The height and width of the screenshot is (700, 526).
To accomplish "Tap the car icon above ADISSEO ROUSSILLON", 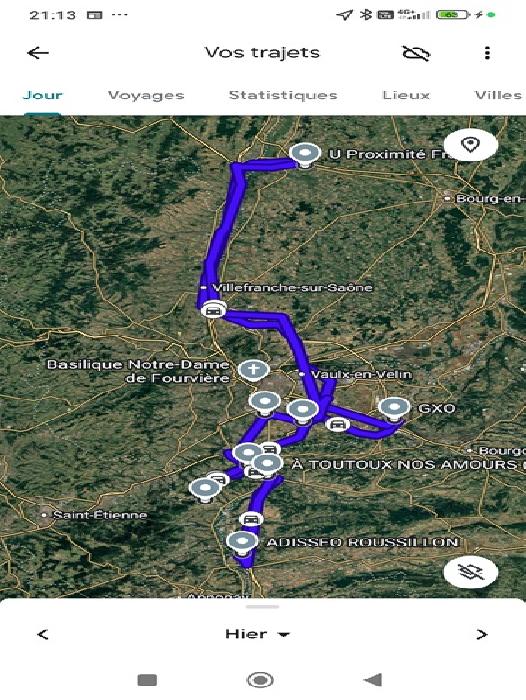I will [251, 519].
